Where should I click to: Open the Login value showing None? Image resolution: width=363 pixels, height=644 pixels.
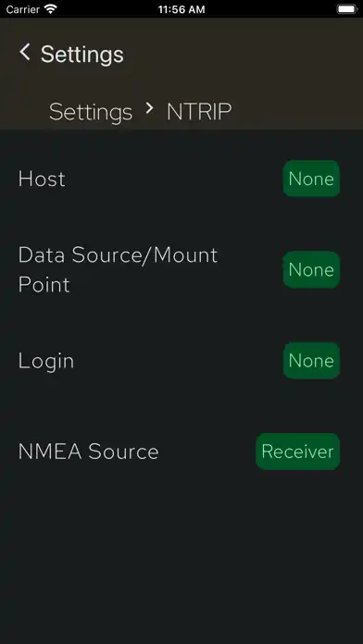click(311, 361)
